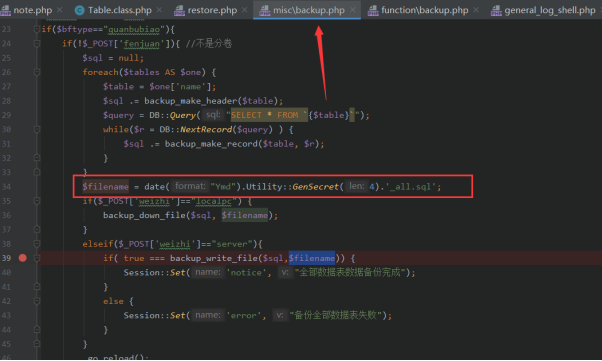Switch to general_log_shell.php tab
Viewport: 602px width, 361px height.
(549, 10)
